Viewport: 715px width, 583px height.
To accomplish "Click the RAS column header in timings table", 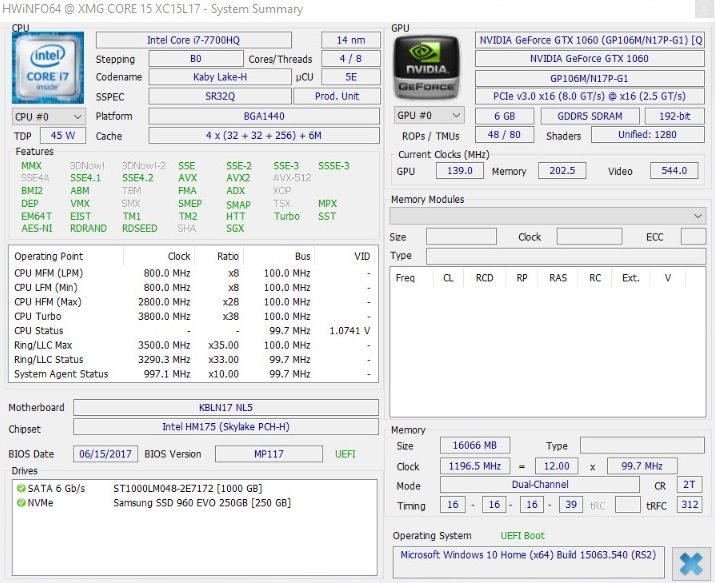I will [558, 278].
